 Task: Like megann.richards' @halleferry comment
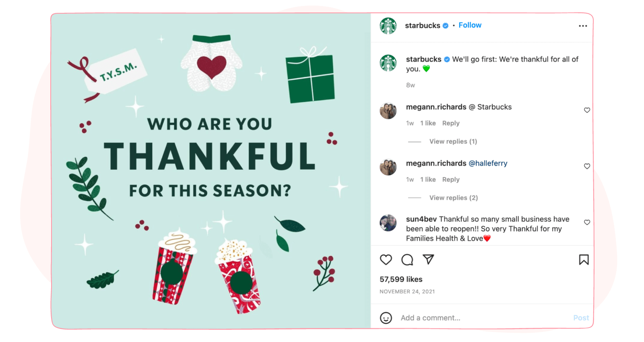coord(587,166)
